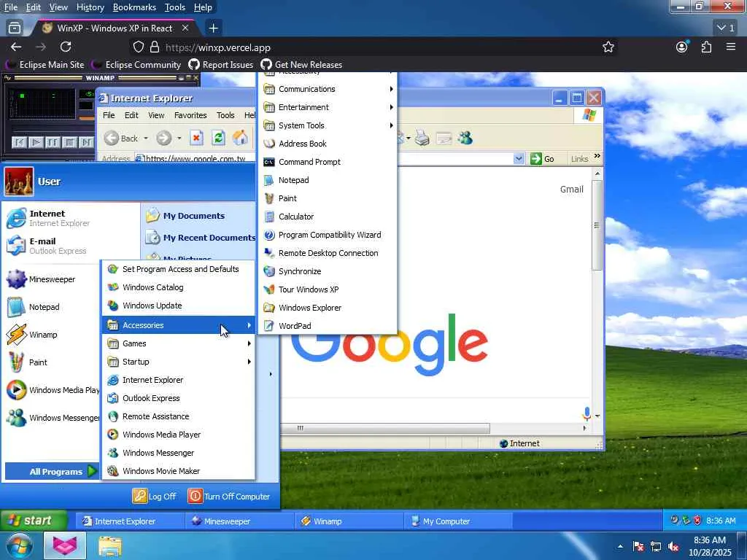
Task: Open the Accessories submenu entry
Action: 179,325
